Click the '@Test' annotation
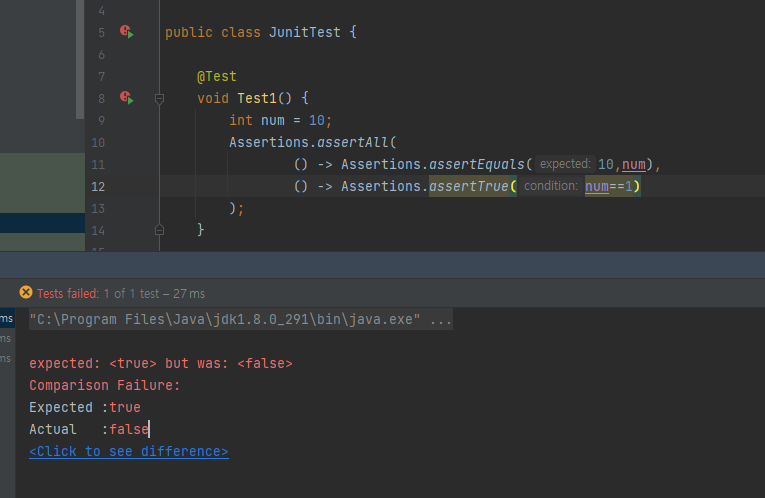The width and height of the screenshot is (765, 498). click(217, 77)
